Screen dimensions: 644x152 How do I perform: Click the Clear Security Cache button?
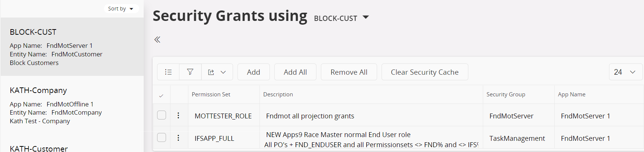(x=425, y=72)
